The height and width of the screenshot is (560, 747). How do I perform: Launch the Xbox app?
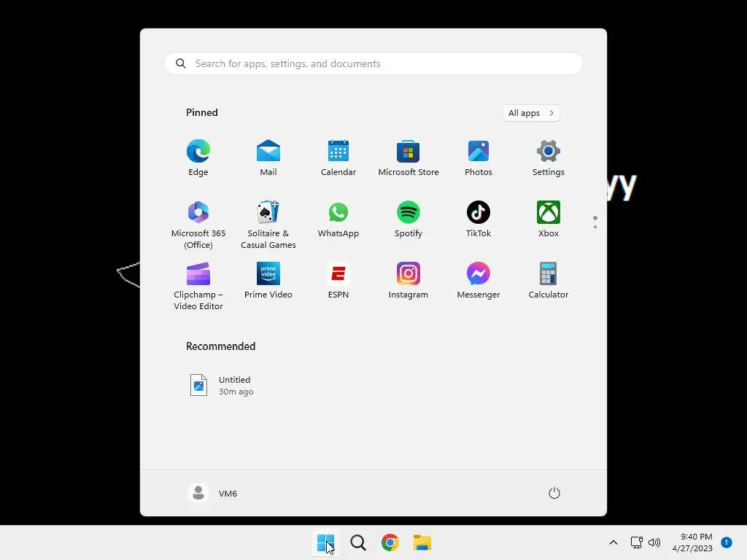pos(549,219)
